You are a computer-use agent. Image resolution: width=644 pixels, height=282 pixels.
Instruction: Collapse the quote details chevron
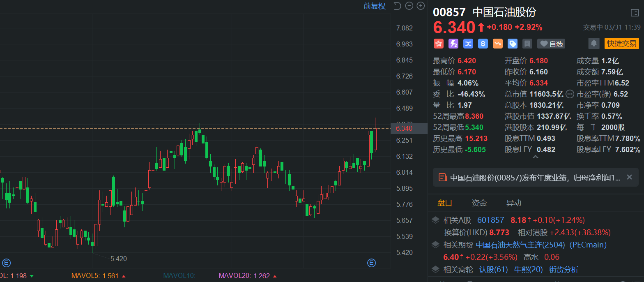coord(535,157)
